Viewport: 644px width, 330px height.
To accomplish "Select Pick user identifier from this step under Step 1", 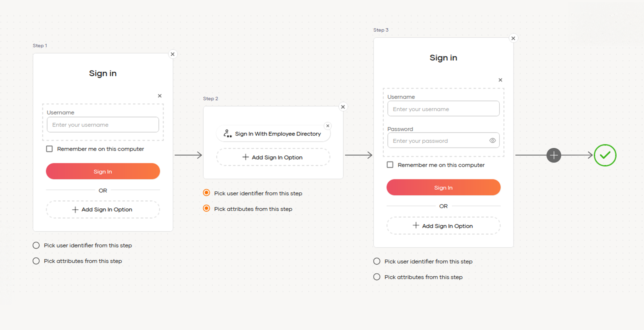I will tap(36, 245).
